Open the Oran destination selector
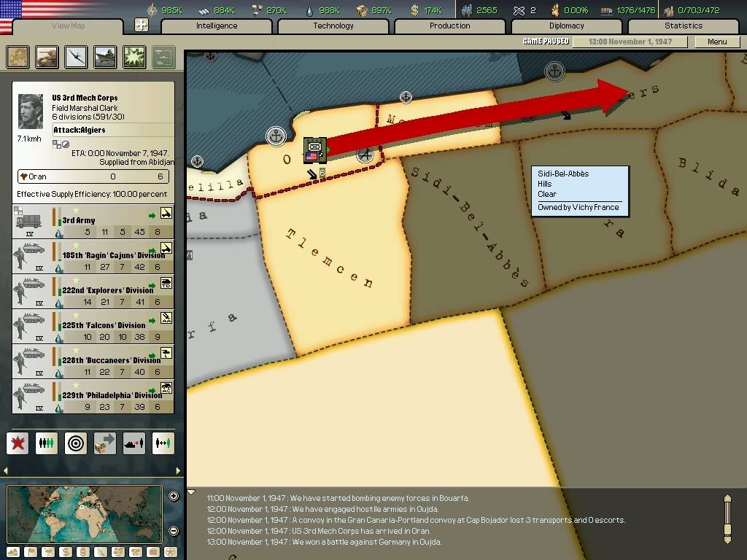This screenshot has width=747, height=560. click(x=93, y=176)
